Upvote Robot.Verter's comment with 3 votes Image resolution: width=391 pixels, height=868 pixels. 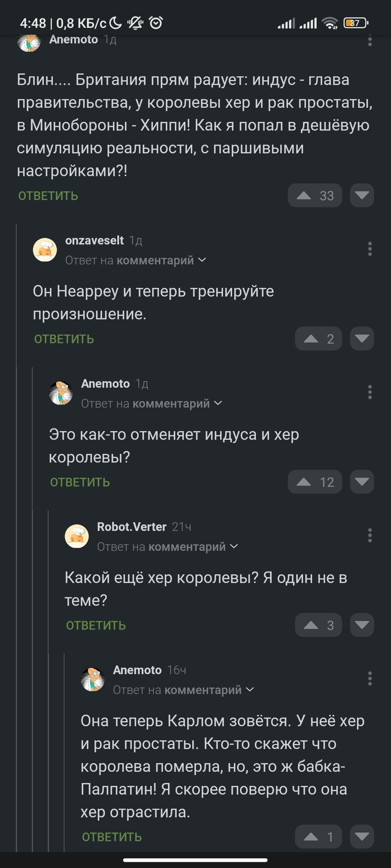[x=318, y=625]
